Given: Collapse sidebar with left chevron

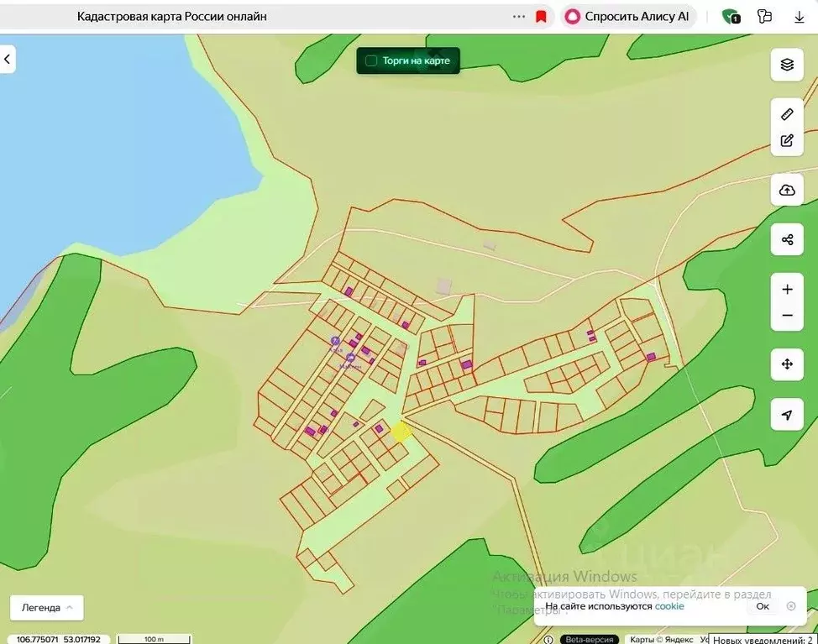Looking at the screenshot, I should pos(7,60).
